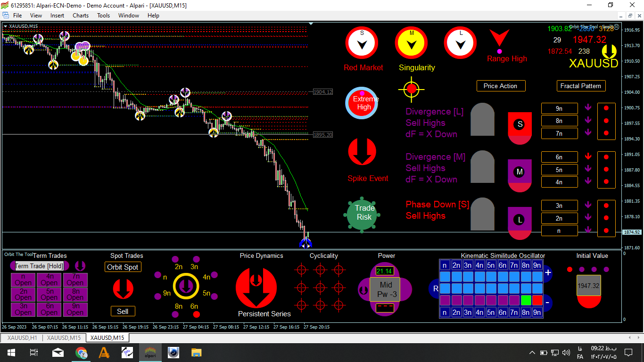Click the Sell button
Image resolution: width=644 pixels, height=362 pixels.
123,311
